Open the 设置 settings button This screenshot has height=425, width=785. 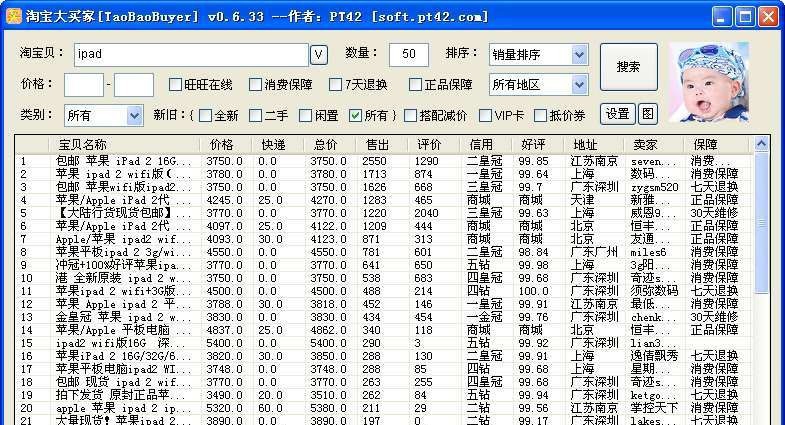617,114
